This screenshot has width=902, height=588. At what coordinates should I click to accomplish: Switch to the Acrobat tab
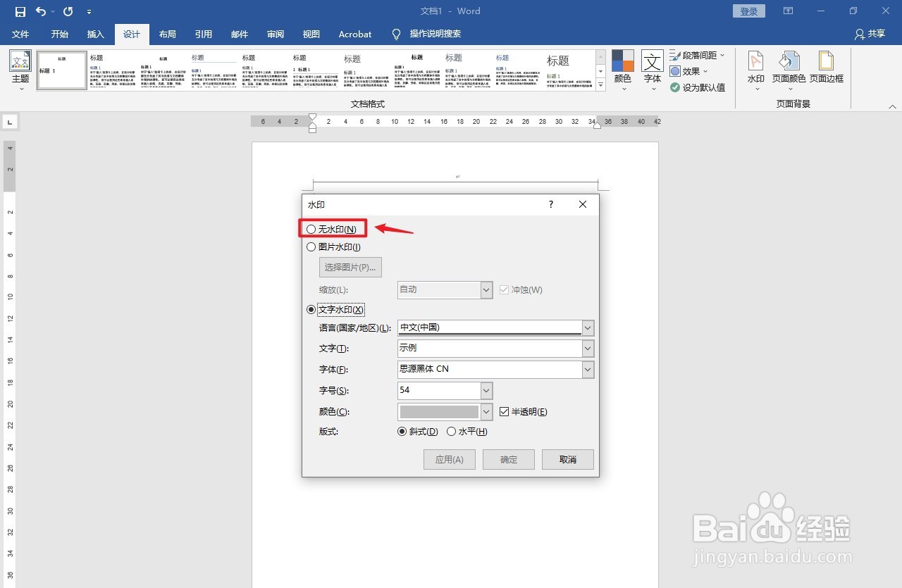tap(355, 34)
